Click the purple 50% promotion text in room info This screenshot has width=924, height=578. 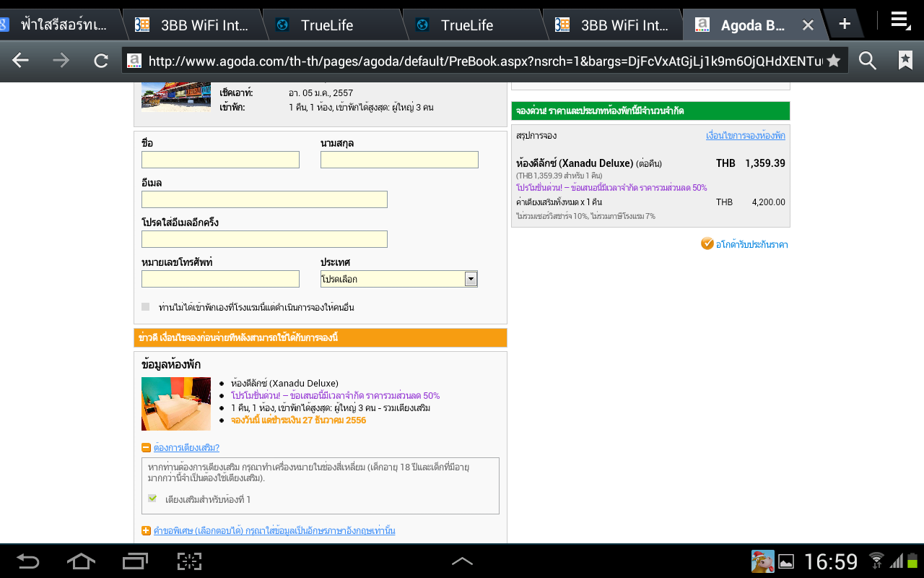(335, 396)
